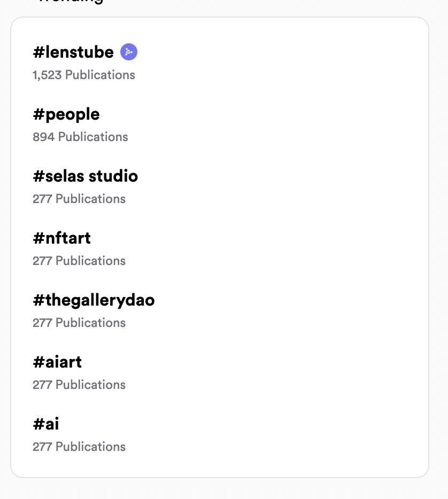Click publications count under #ai
448x499 pixels.
click(x=79, y=447)
